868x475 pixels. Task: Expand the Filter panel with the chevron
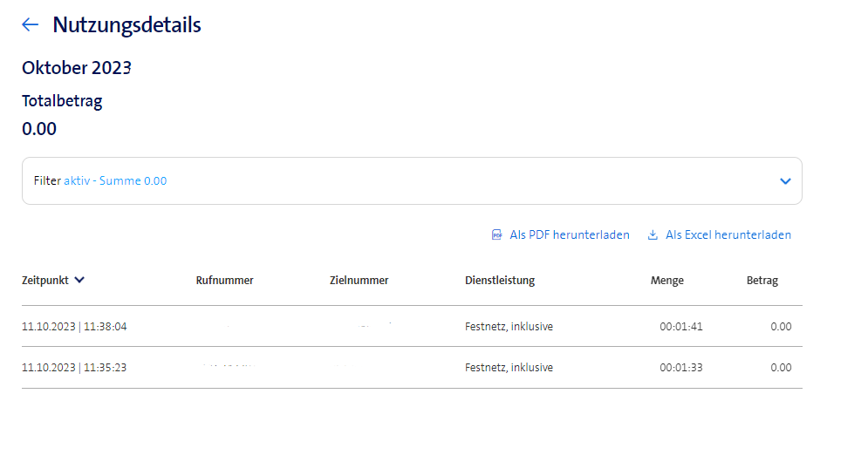tap(785, 181)
